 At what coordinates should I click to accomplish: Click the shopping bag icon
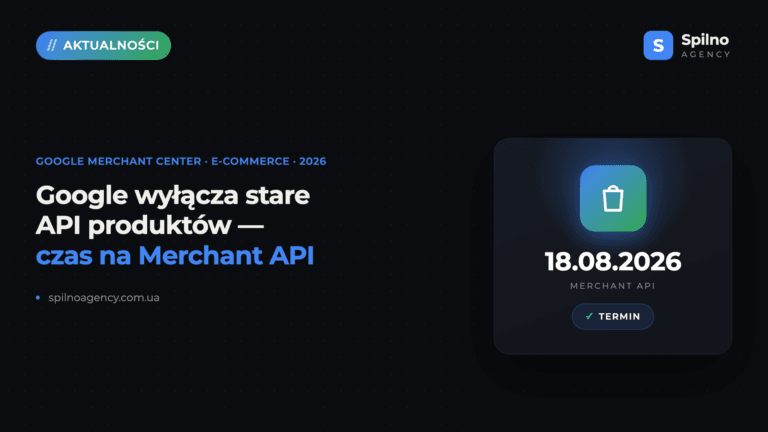(x=613, y=198)
